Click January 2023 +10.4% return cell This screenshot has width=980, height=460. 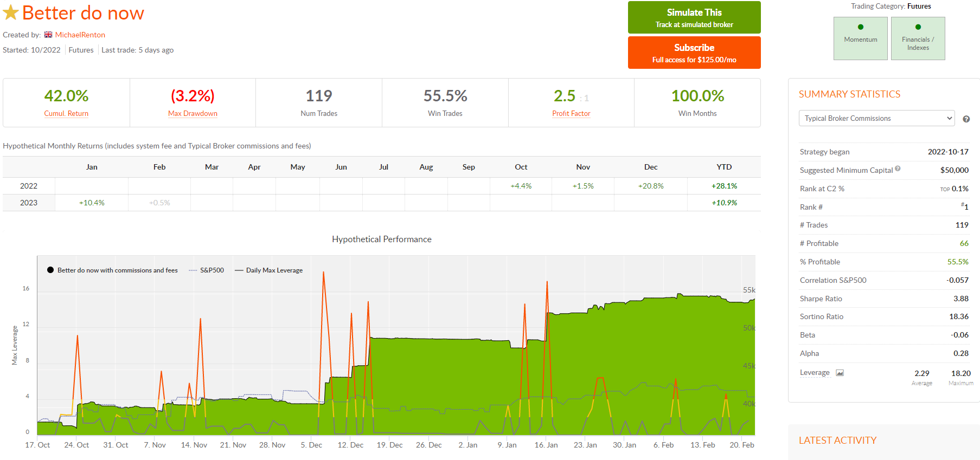[x=92, y=203]
